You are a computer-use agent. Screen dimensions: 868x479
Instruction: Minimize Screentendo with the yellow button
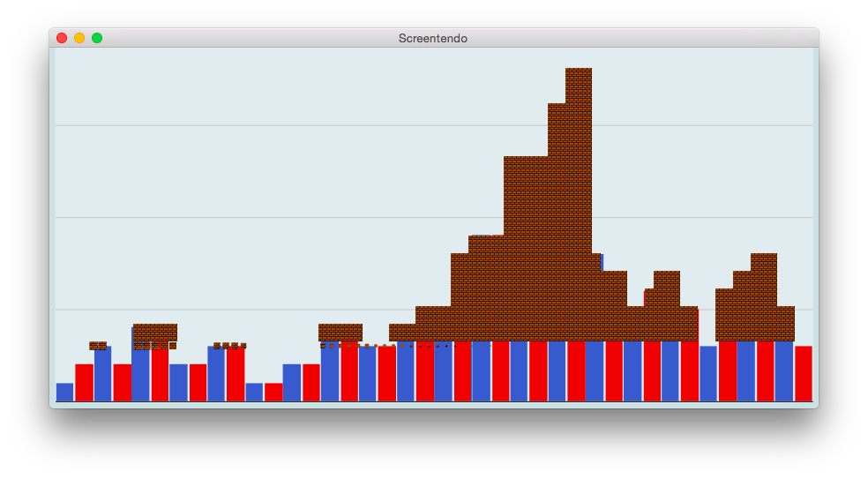pyautogui.click(x=79, y=38)
